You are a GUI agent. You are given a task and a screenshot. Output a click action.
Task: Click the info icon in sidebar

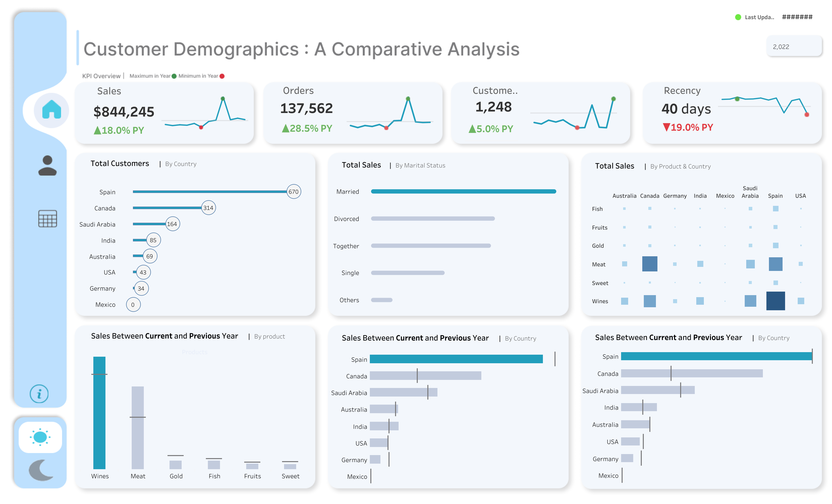(x=39, y=394)
